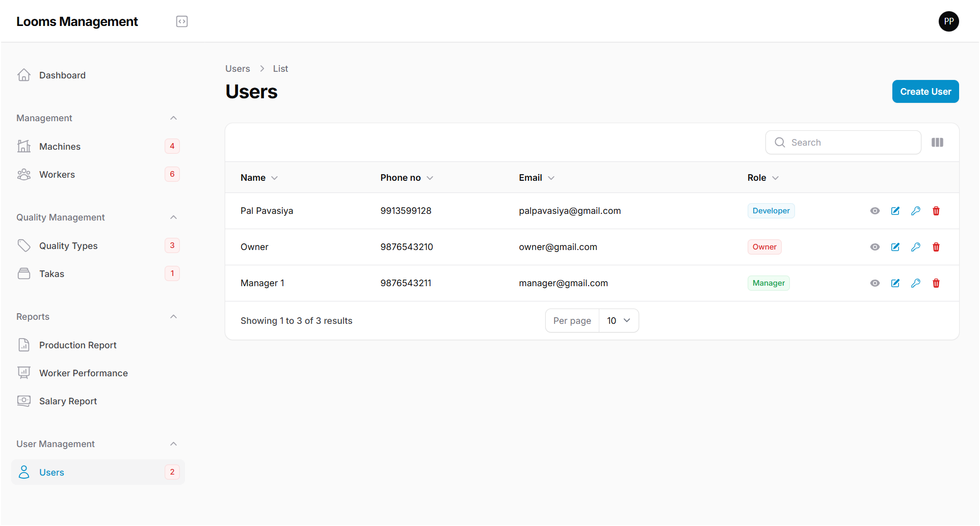
Task: Click the code brackets icon in the header
Action: tap(181, 21)
